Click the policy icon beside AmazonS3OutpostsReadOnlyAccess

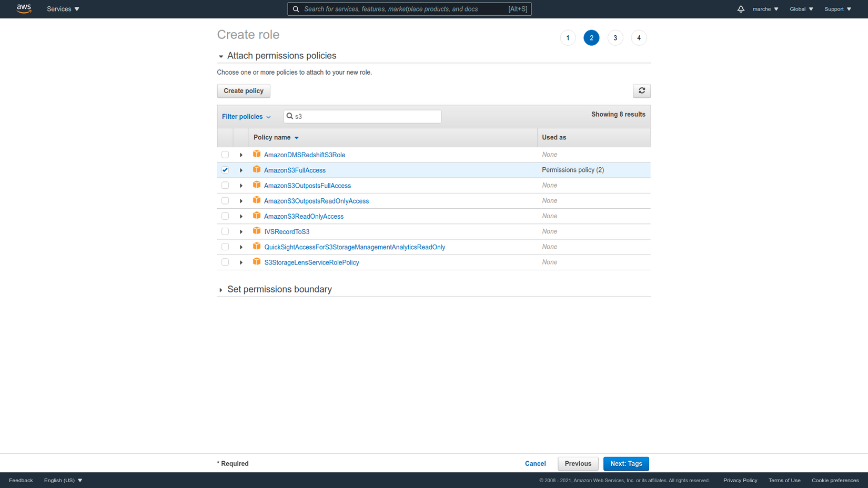point(257,200)
